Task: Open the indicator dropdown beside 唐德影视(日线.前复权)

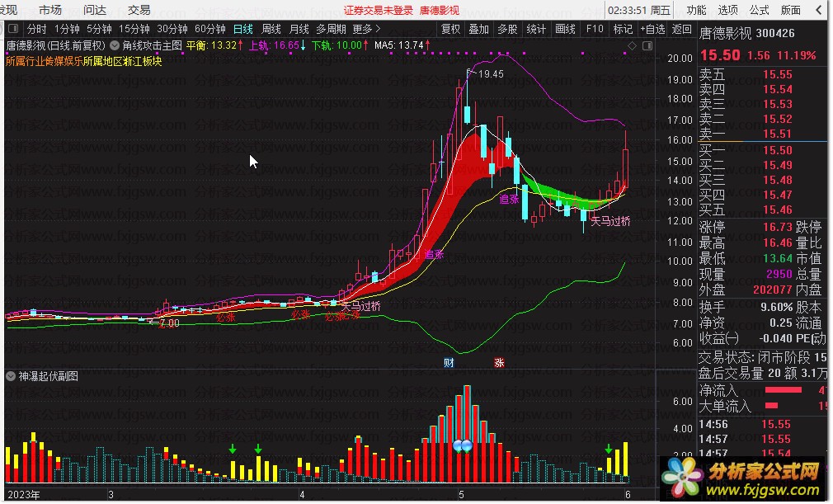Action: pyautogui.click(x=115, y=45)
